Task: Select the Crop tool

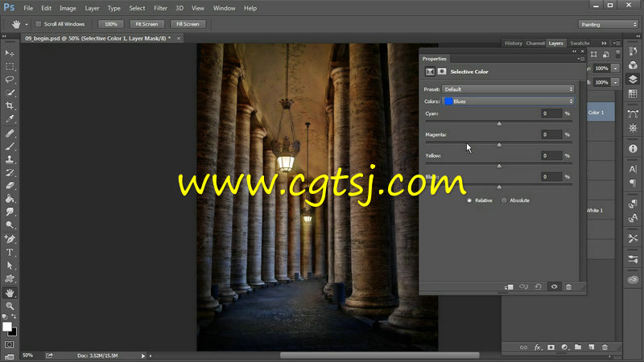Action: click(10, 105)
